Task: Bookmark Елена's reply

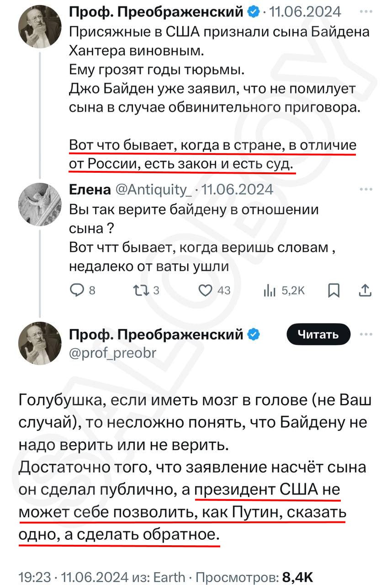Action: coord(334,290)
